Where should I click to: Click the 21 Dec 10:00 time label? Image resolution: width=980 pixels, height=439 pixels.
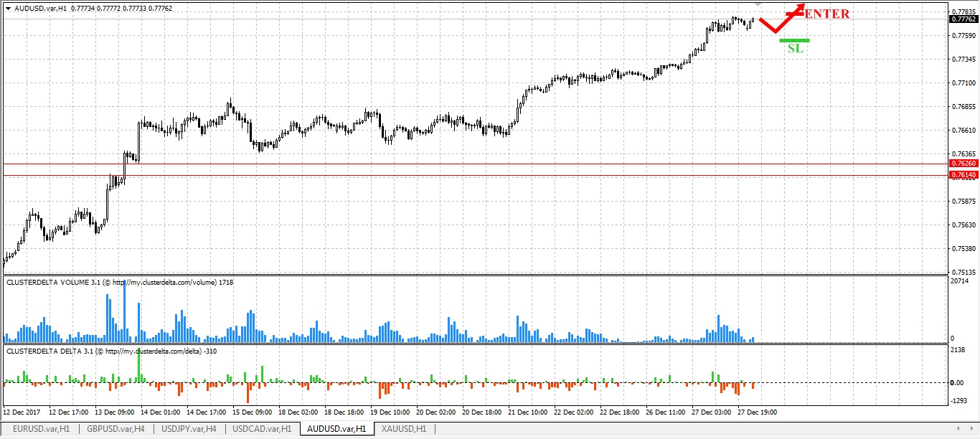pyautogui.click(x=528, y=413)
